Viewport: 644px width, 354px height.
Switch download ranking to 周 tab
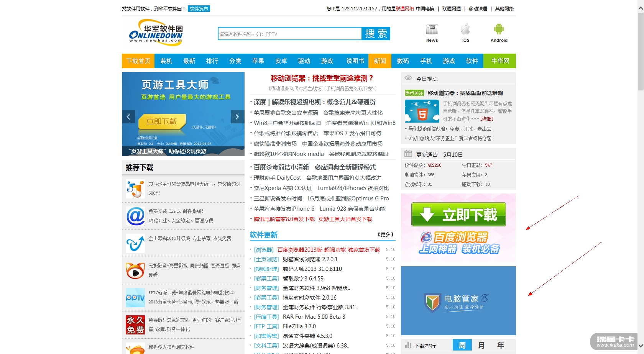pos(462,345)
